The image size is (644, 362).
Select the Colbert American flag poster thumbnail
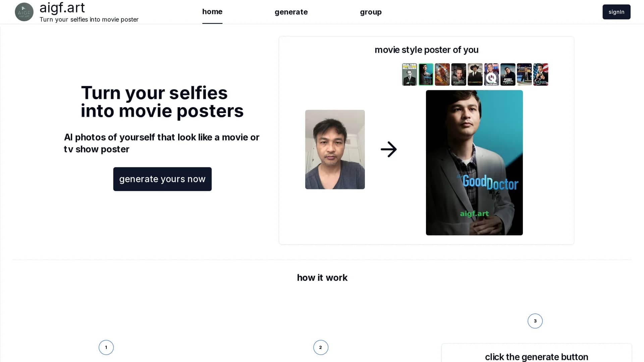pyautogui.click(x=541, y=74)
